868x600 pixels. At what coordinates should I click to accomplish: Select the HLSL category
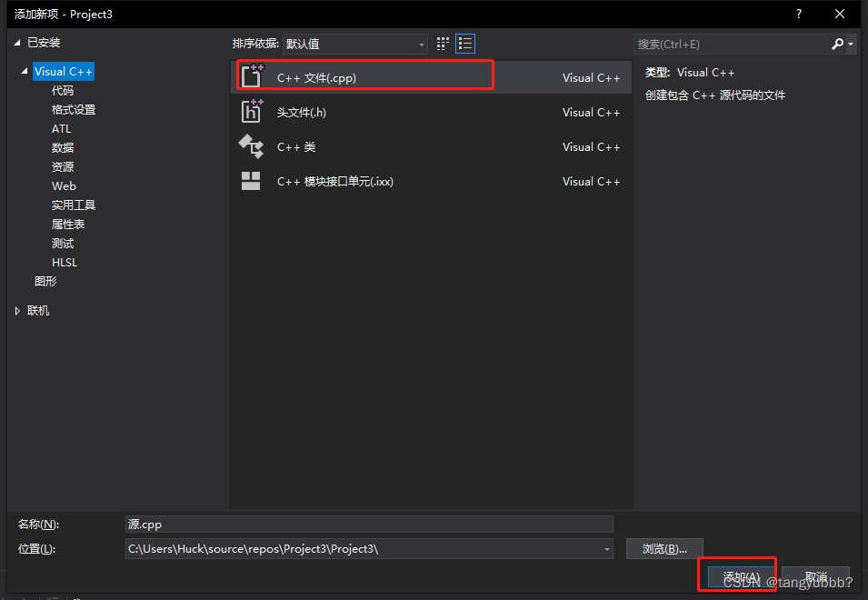(x=64, y=262)
